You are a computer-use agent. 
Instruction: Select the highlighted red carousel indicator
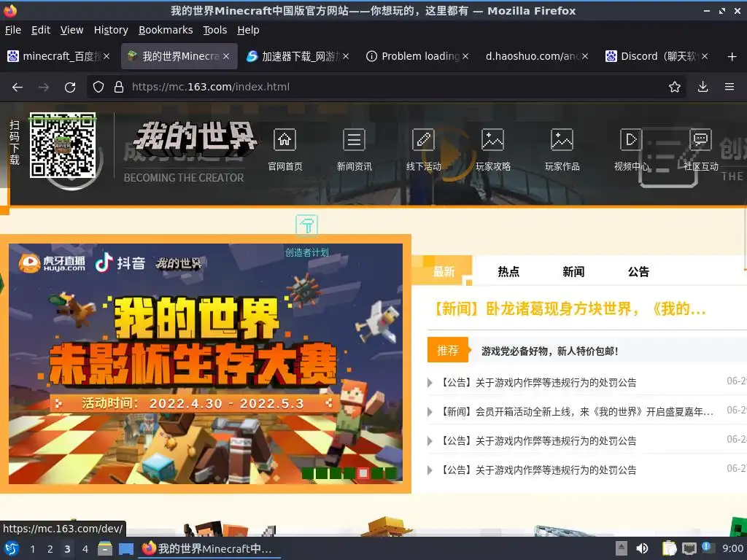point(363,472)
